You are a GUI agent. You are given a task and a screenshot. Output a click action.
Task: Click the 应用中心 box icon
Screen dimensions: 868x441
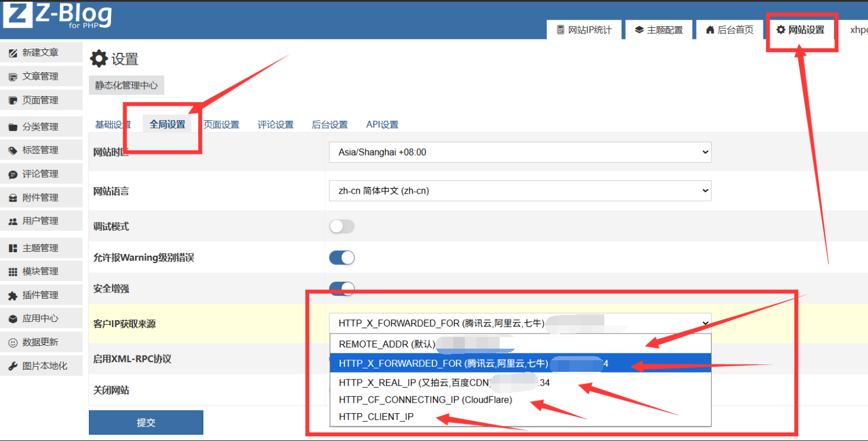[13, 319]
